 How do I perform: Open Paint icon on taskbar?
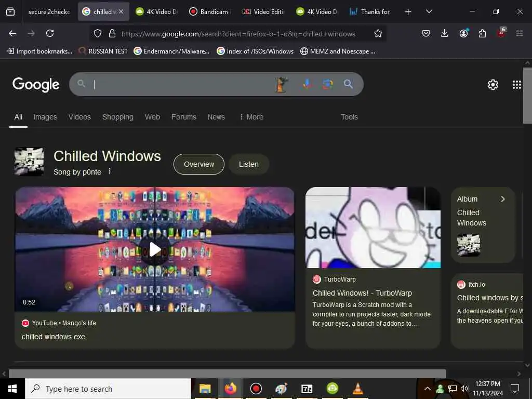click(x=281, y=389)
